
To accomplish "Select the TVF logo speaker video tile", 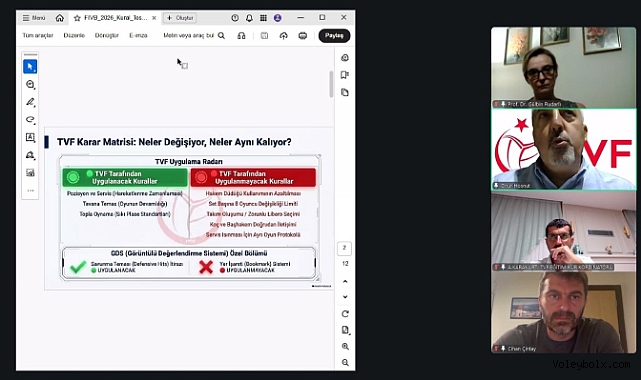I will pos(563,149).
